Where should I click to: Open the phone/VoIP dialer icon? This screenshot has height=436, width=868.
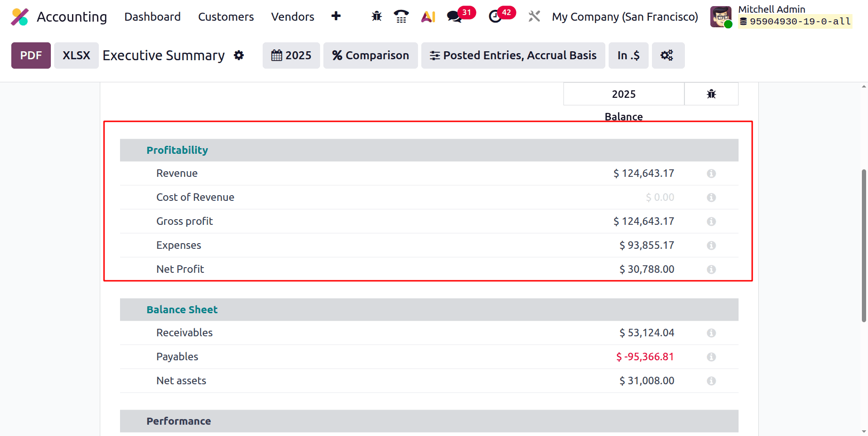pyautogui.click(x=401, y=16)
